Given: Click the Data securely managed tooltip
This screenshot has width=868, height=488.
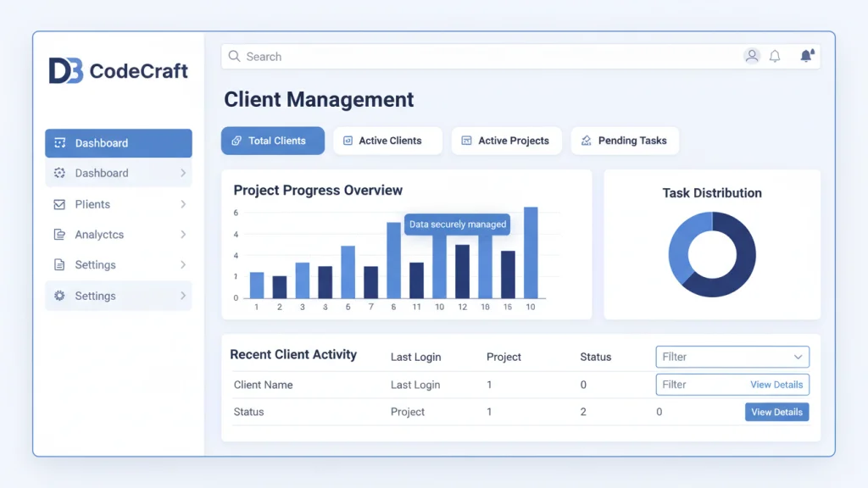Looking at the screenshot, I should click(x=457, y=224).
